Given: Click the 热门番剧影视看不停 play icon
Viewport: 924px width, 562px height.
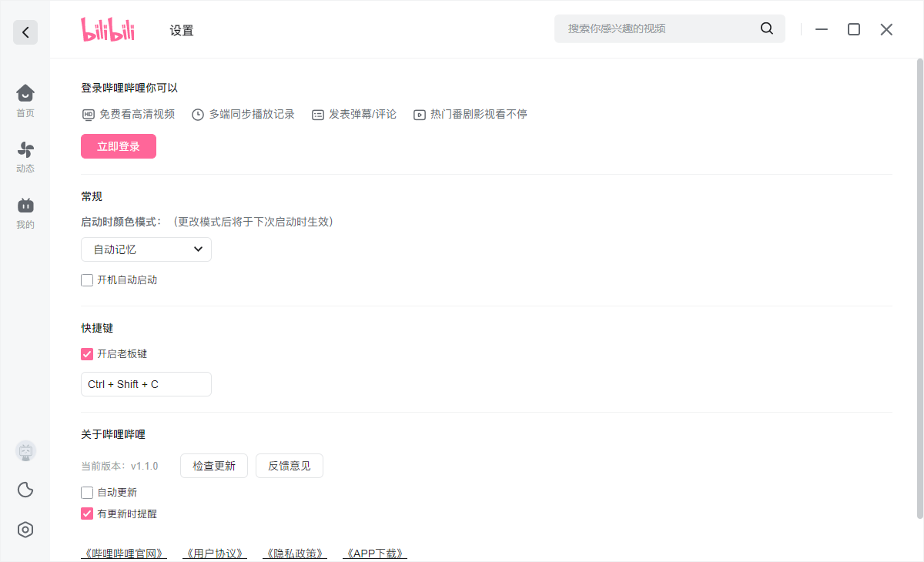Looking at the screenshot, I should (418, 114).
